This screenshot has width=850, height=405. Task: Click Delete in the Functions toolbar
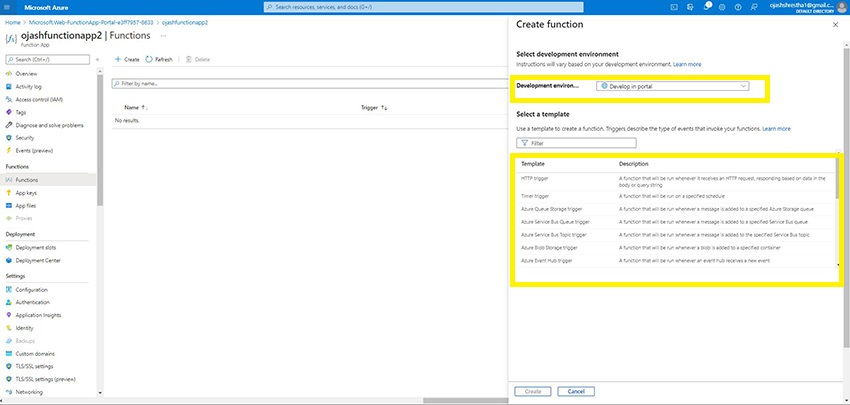(197, 60)
